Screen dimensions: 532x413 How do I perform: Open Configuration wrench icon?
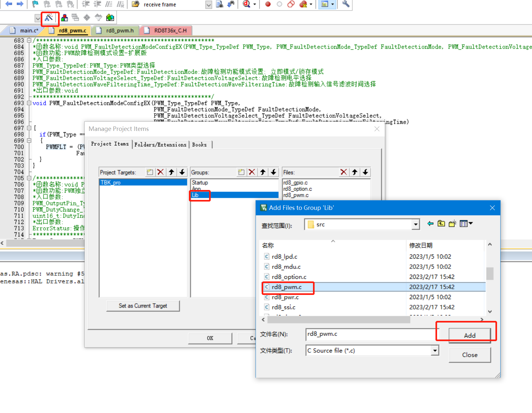[346, 4]
